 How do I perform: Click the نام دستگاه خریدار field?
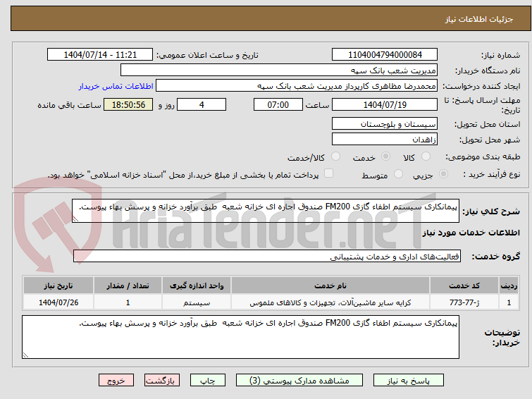(279, 70)
